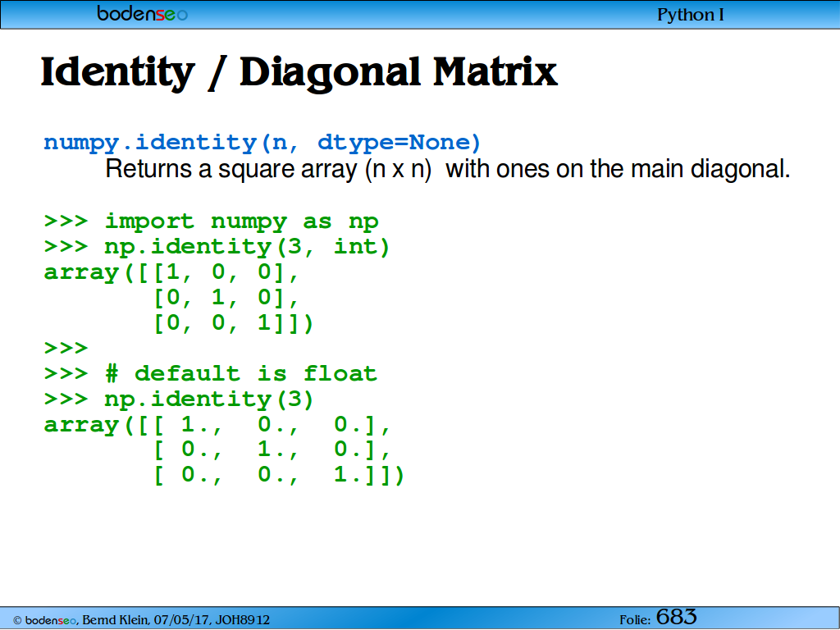
Task: Click the 'numpy.identity(n, dtype=None)' signature
Action: tap(262, 143)
